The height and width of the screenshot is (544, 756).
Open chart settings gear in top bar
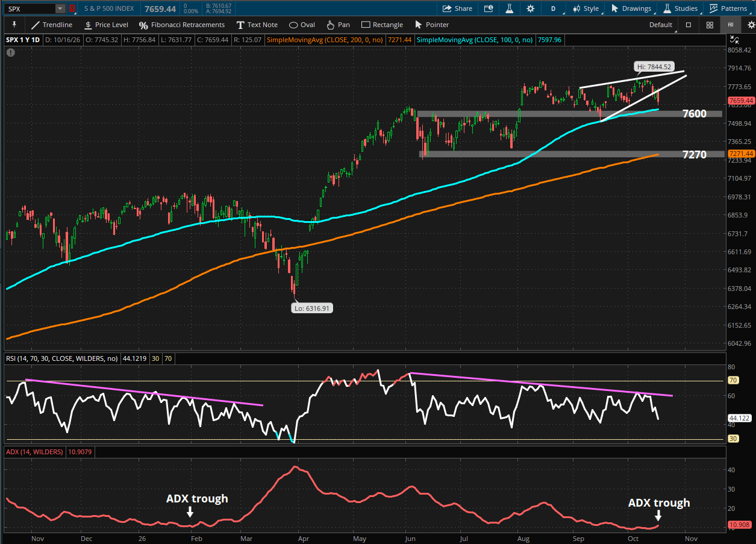(530, 8)
